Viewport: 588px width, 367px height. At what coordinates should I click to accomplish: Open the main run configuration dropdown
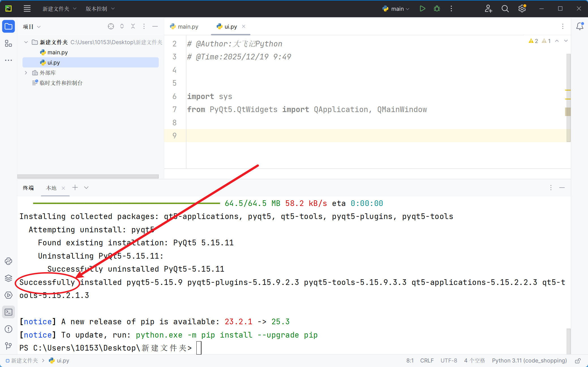tap(396, 8)
